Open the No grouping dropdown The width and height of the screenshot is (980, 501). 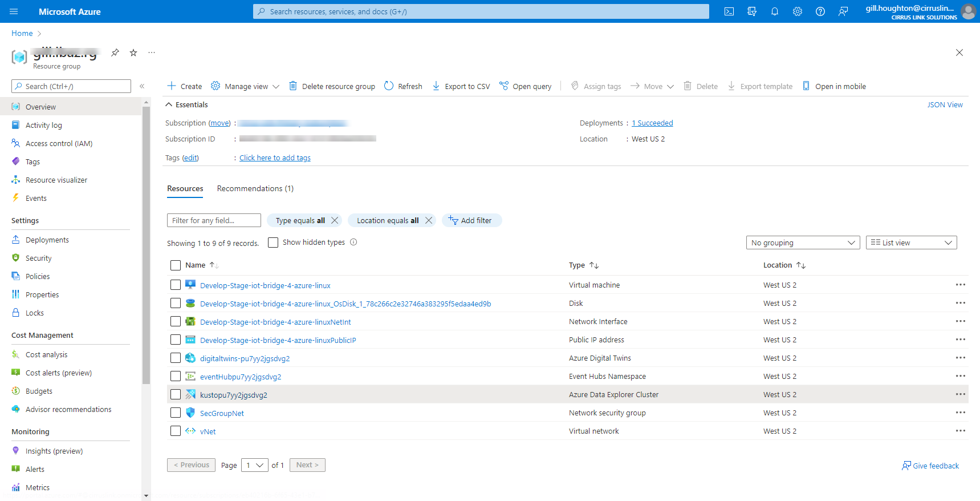[x=803, y=243]
